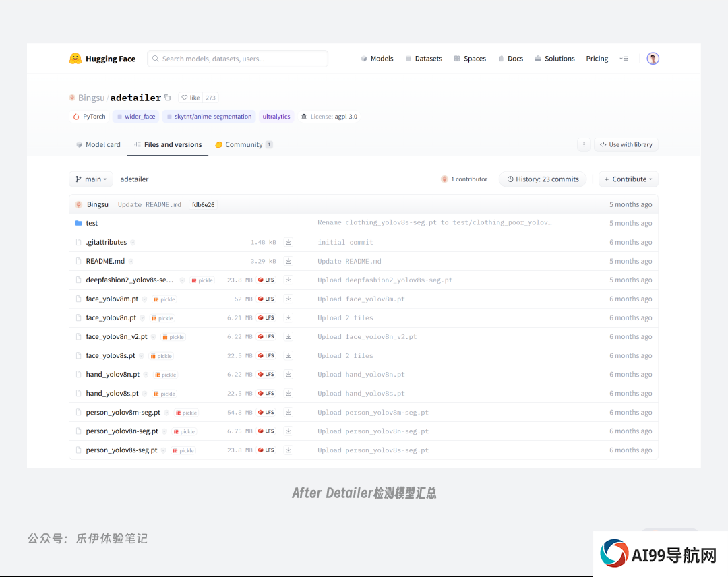Click the search models input field
Image resolution: width=728 pixels, height=577 pixels.
238,59
